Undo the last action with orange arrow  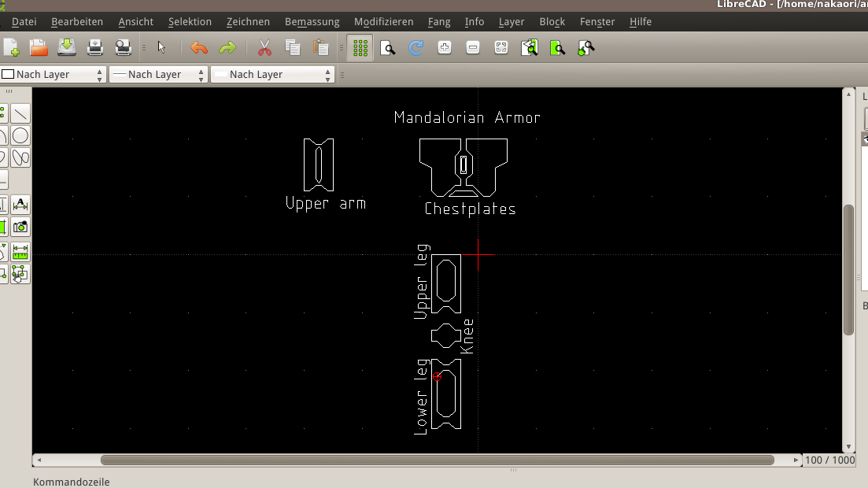click(x=199, y=48)
